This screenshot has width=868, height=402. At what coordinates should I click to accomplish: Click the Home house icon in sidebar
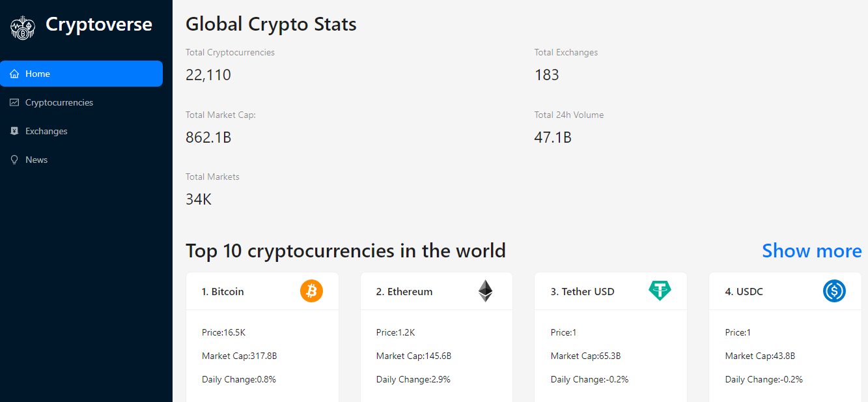(x=14, y=74)
